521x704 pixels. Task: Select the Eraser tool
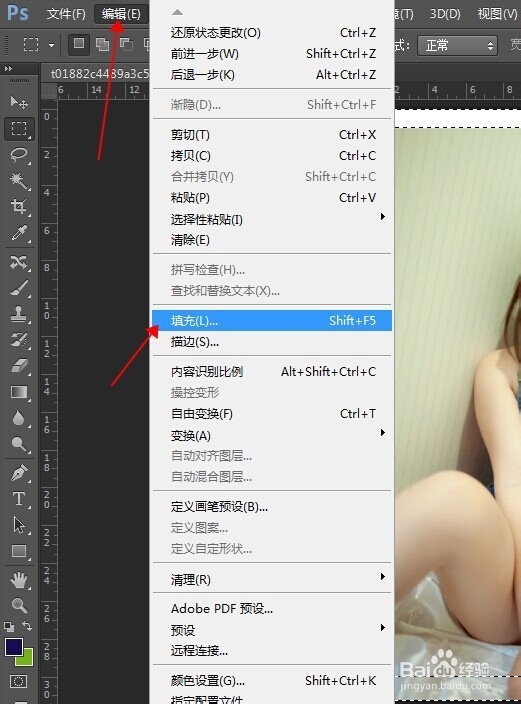(x=19, y=366)
